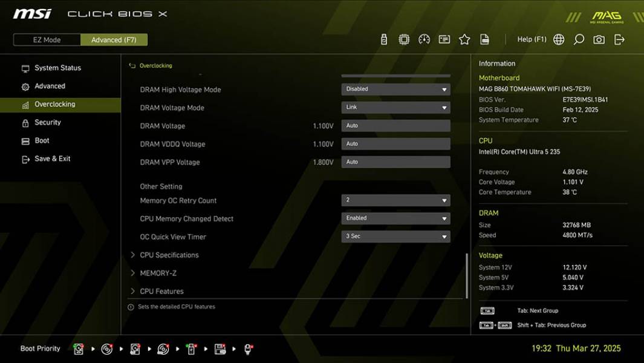Click the Tab: Next Group hint
644x363 pixels.
pos(538,311)
